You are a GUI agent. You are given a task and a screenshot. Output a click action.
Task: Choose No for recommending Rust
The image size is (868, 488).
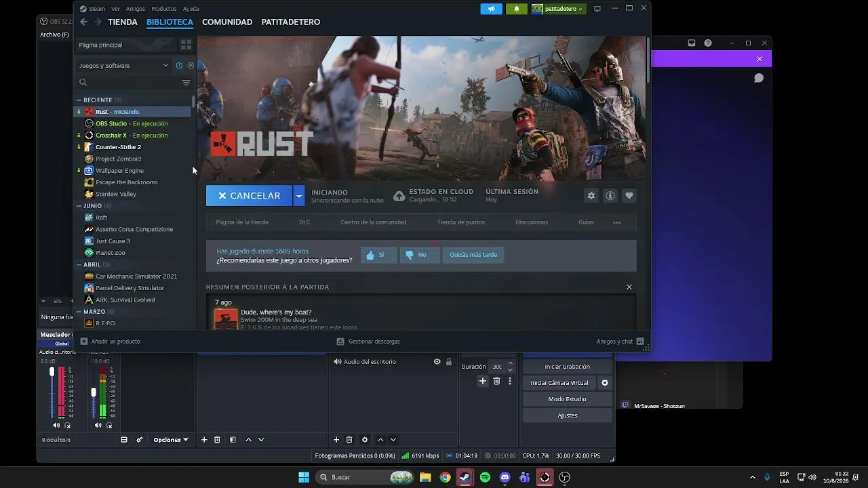[419, 255]
